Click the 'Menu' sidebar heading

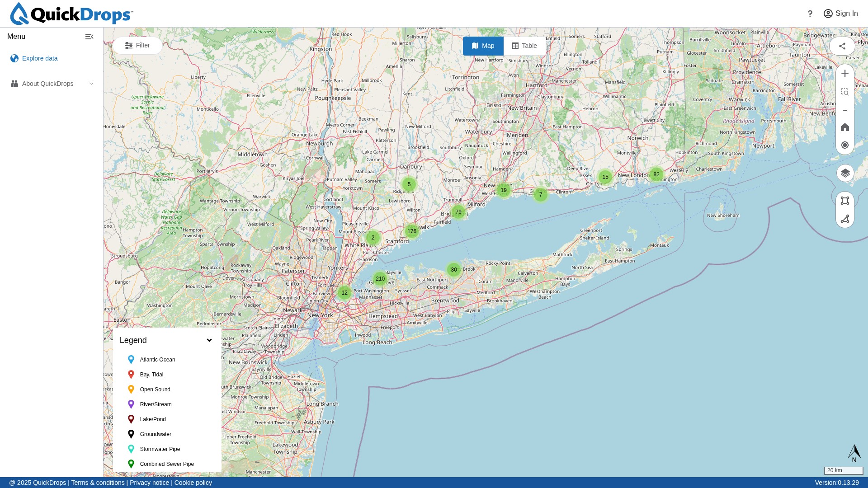click(16, 37)
